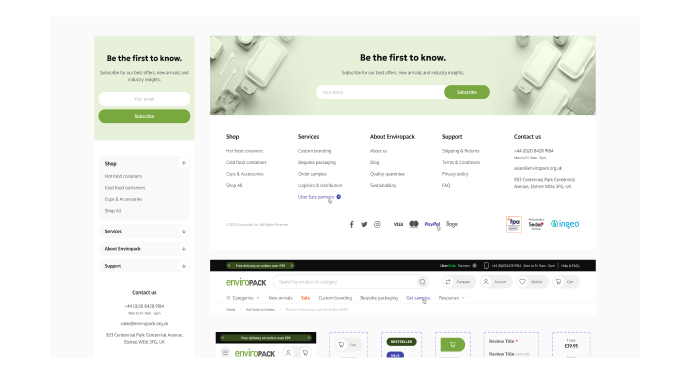This screenshot has height=373, width=690.
Task: Click Home in the breadcrumb trail
Action: [231, 310]
